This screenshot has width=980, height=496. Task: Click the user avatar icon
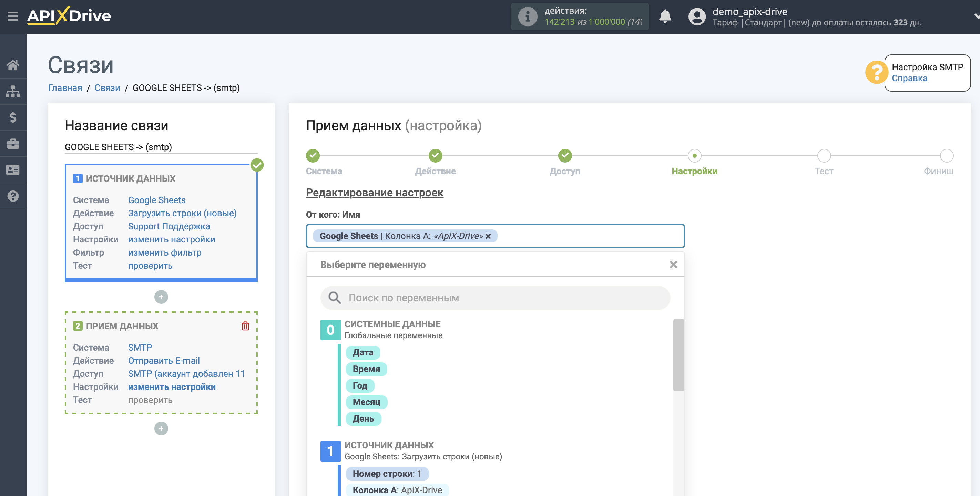(x=697, y=16)
